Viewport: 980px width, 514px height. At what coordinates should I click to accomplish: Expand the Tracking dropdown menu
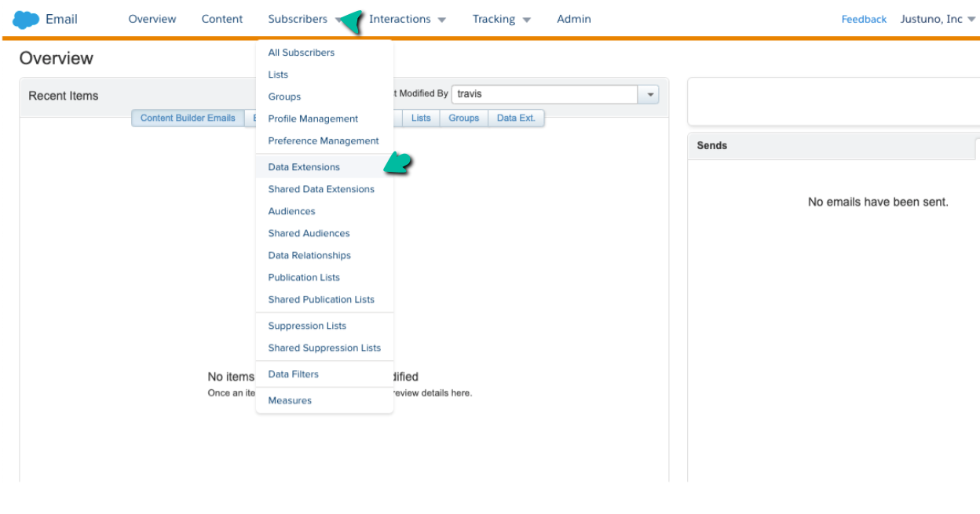[x=502, y=19]
